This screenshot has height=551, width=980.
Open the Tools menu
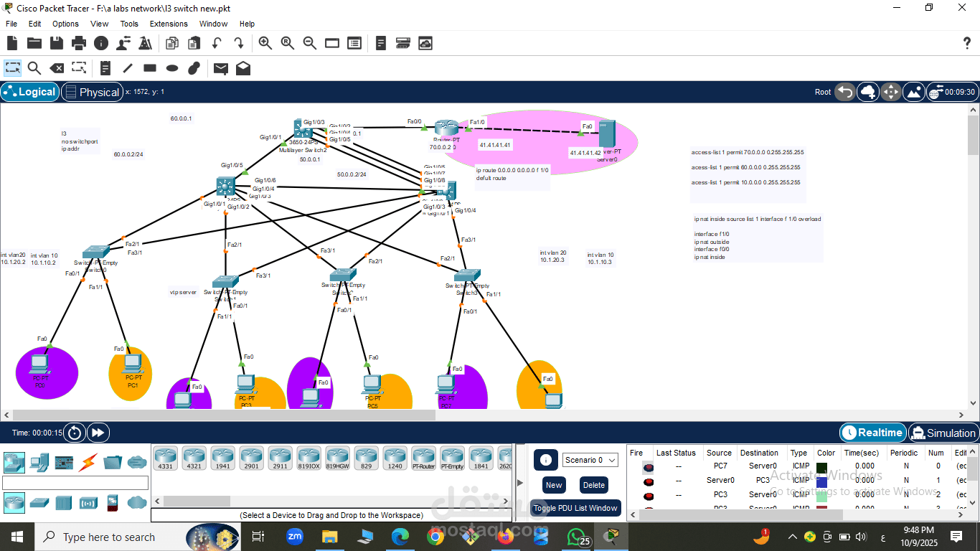click(129, 24)
